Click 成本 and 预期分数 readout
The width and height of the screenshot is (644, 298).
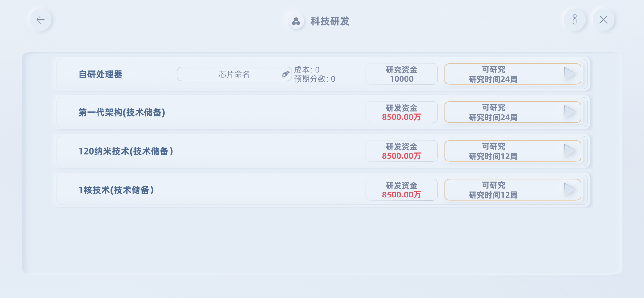315,74
